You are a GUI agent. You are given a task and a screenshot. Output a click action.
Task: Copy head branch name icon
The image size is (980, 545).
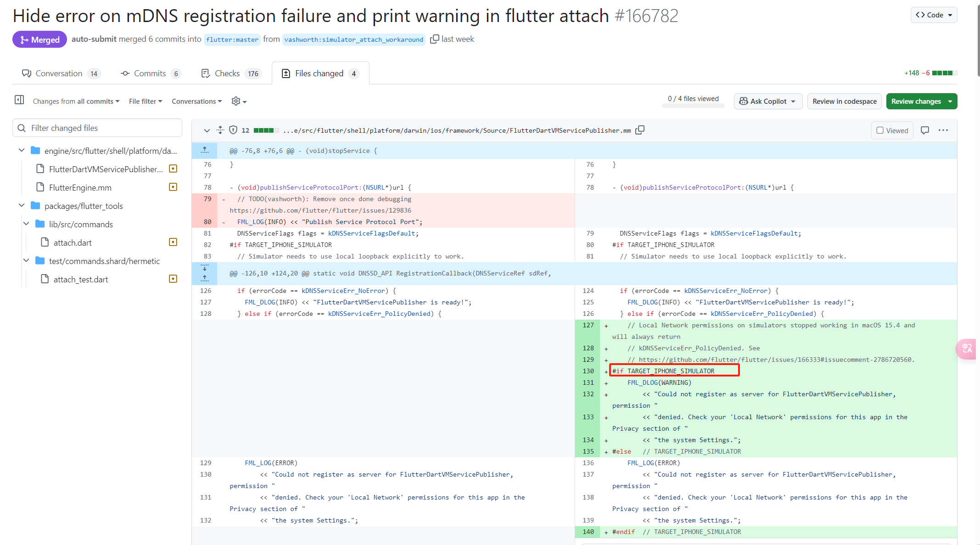[x=434, y=39]
